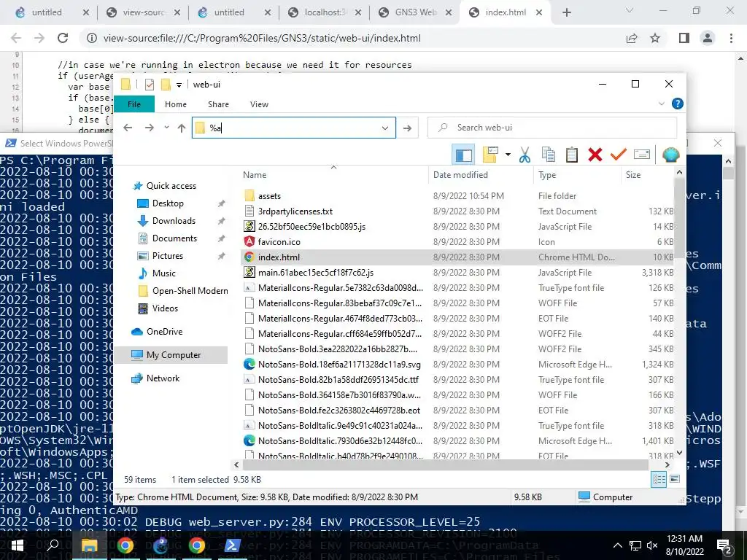
Task: Open Windows Start menu
Action: pos(18,545)
